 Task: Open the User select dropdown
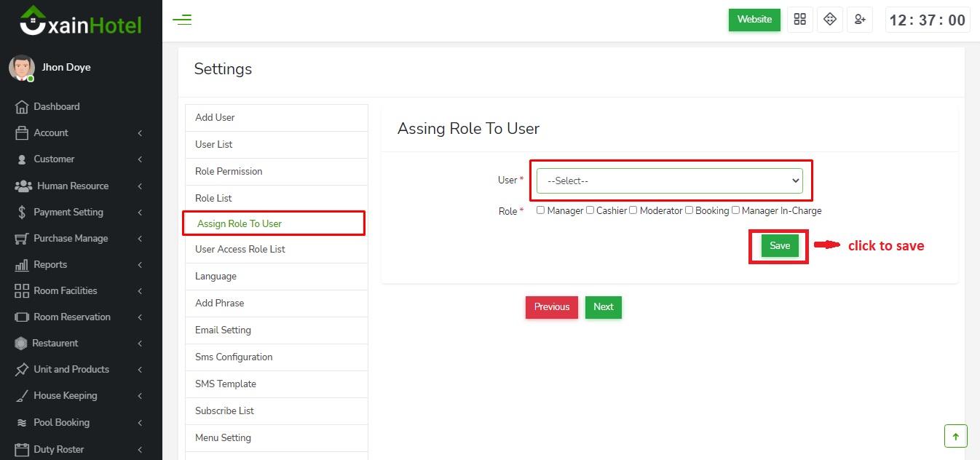pyautogui.click(x=669, y=181)
